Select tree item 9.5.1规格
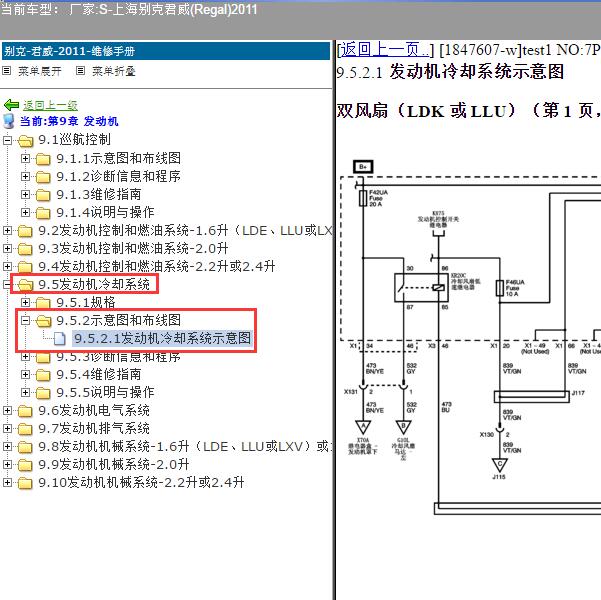The width and height of the screenshot is (601, 600). [86, 302]
